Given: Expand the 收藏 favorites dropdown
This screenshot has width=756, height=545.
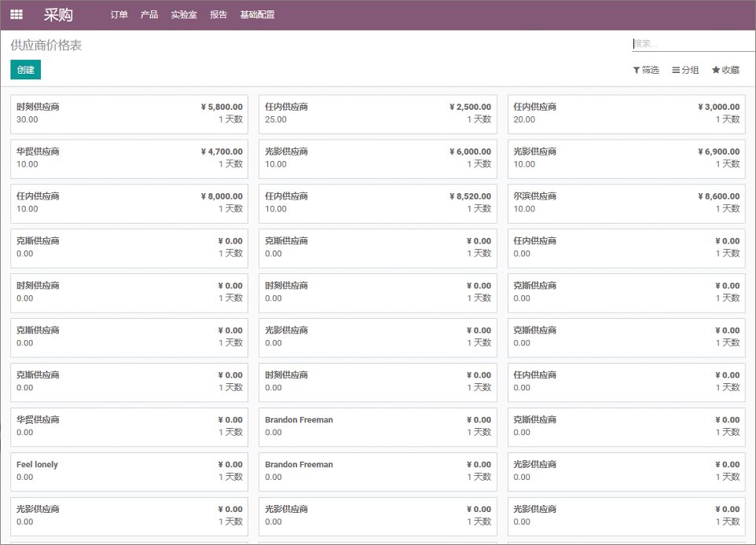Looking at the screenshot, I should click(725, 70).
